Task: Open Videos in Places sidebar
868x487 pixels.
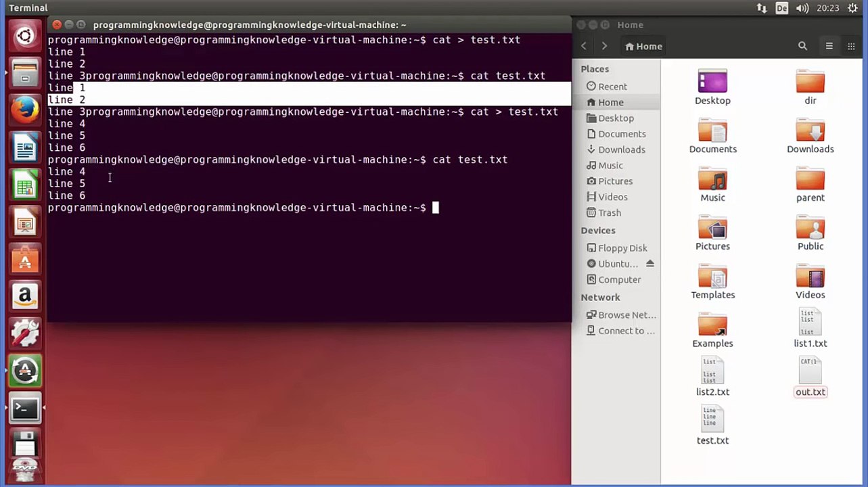Action: [612, 197]
